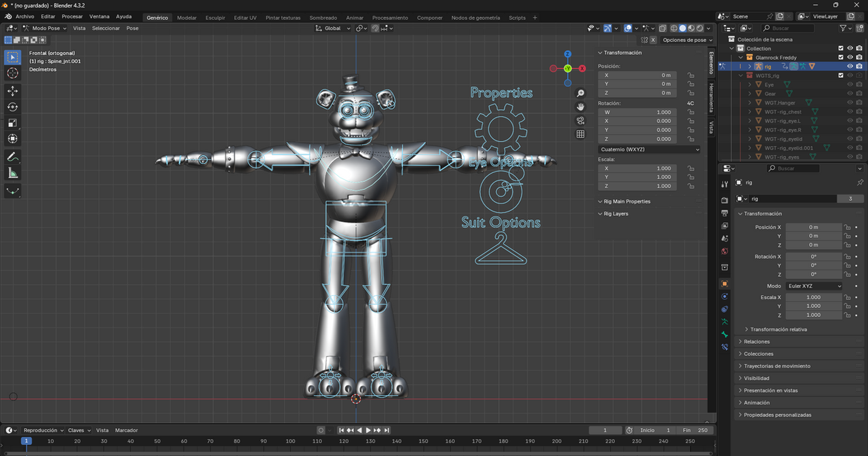Viewport: 868px width, 456px height.
Task: Open the Seleccionar menu in viewport header
Action: (106, 28)
